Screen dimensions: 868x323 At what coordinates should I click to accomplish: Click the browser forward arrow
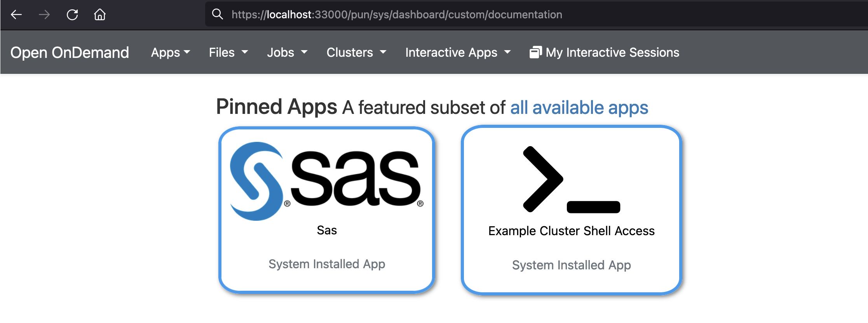(44, 15)
